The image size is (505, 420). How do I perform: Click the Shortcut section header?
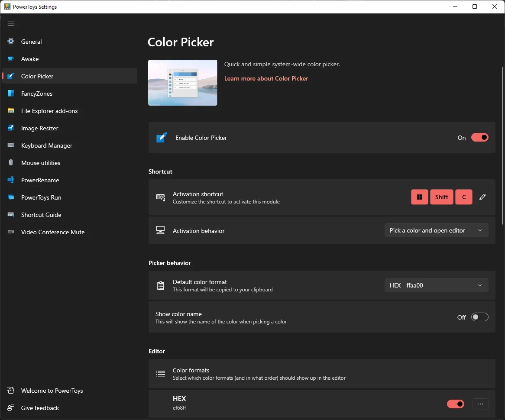pos(160,171)
